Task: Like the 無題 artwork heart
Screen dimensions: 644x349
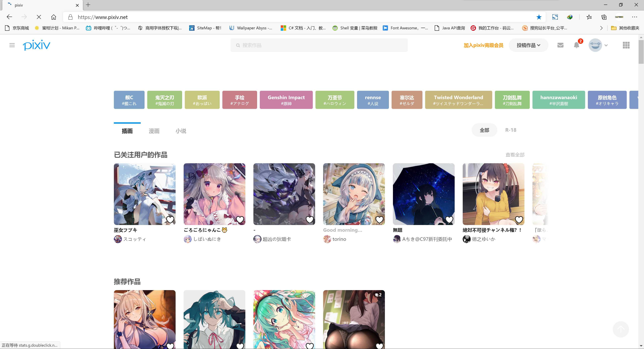Action: click(x=449, y=219)
